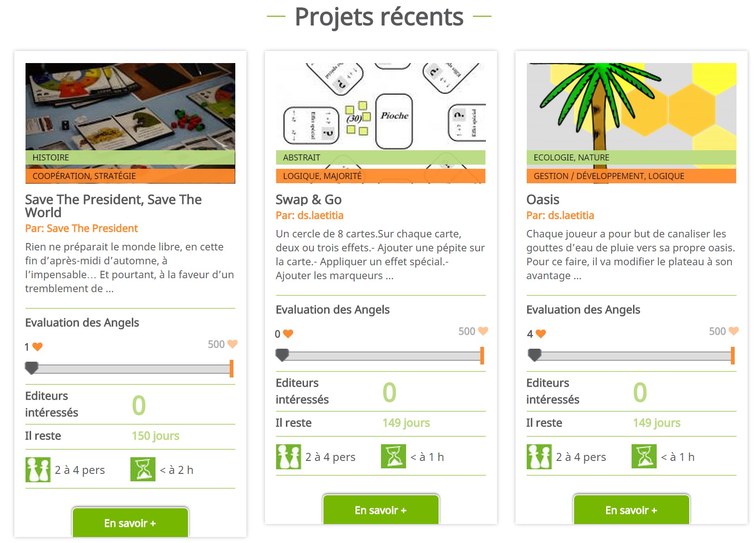
Task: Click the hourglass icon on Save The President card
Action: (x=142, y=470)
